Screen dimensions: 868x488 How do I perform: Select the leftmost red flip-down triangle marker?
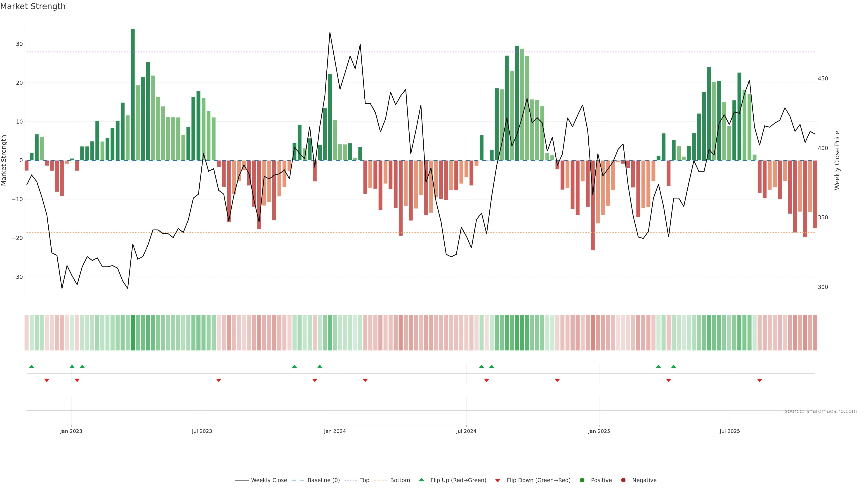pyautogui.click(x=47, y=380)
